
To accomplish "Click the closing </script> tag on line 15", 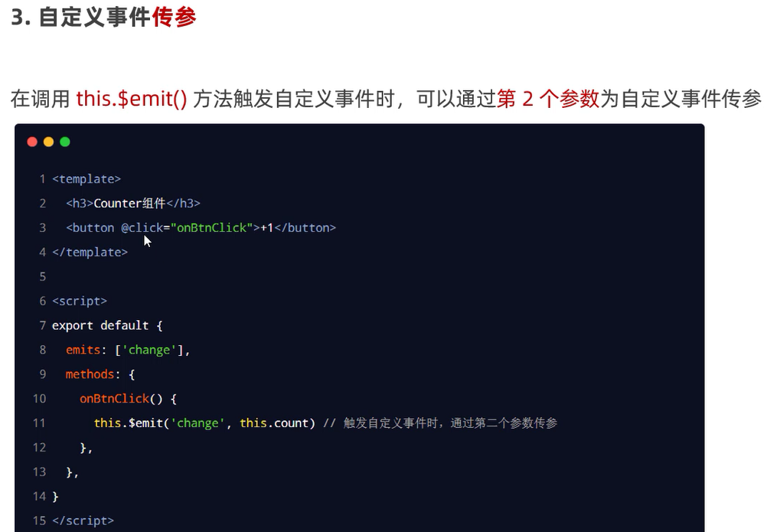I will coord(83,521).
